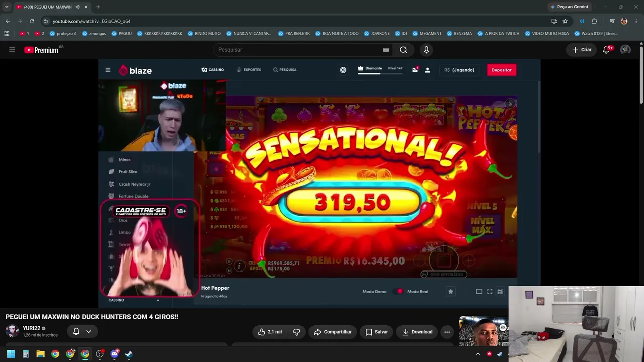
Task: Click the red Depositar button
Action: pos(501,70)
